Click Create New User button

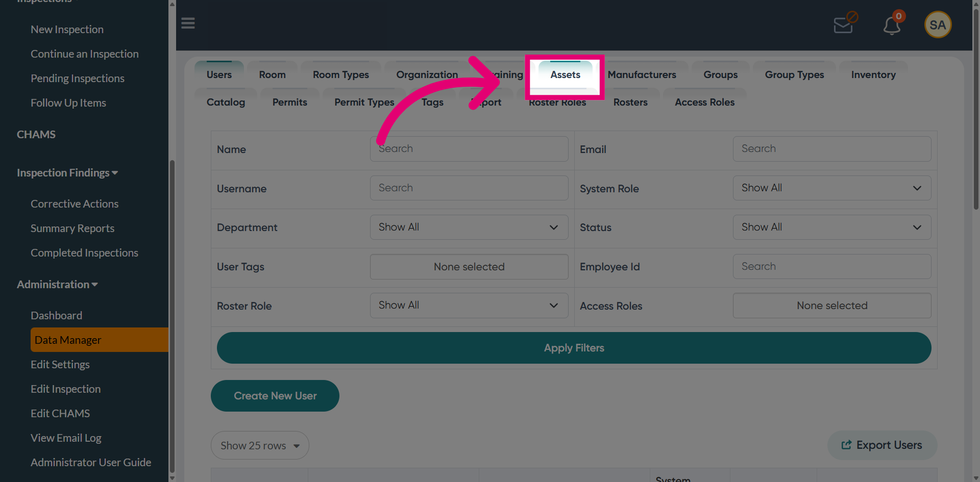tap(275, 396)
